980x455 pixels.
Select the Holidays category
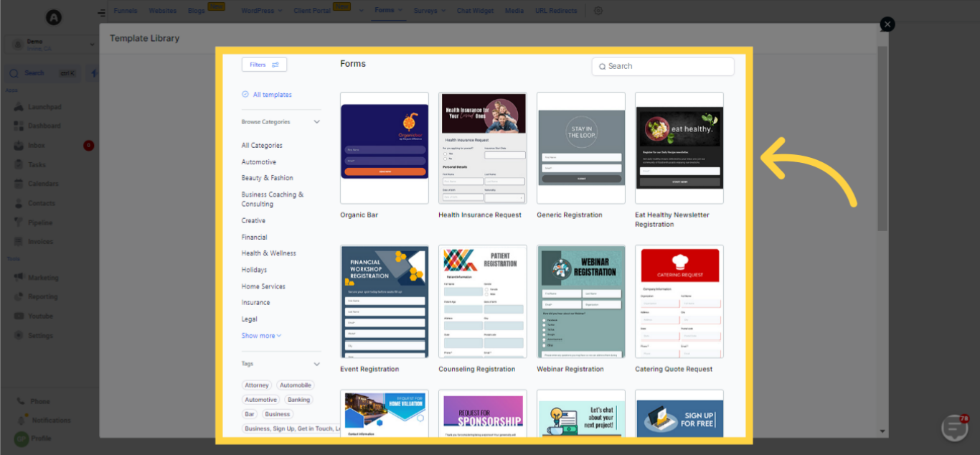point(254,270)
